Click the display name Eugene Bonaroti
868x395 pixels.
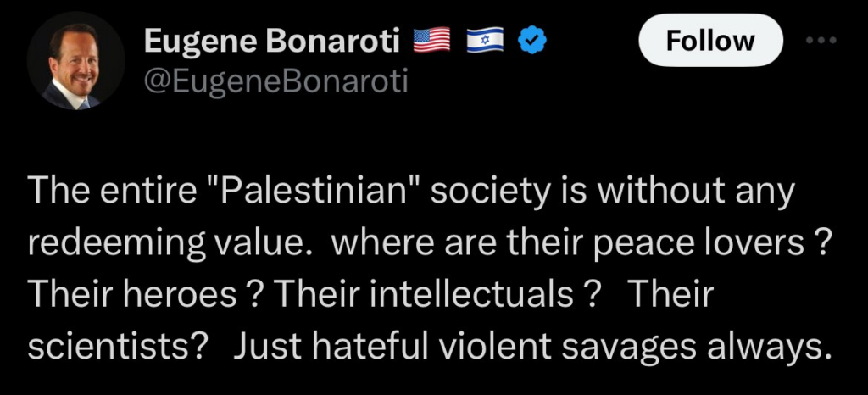273,40
